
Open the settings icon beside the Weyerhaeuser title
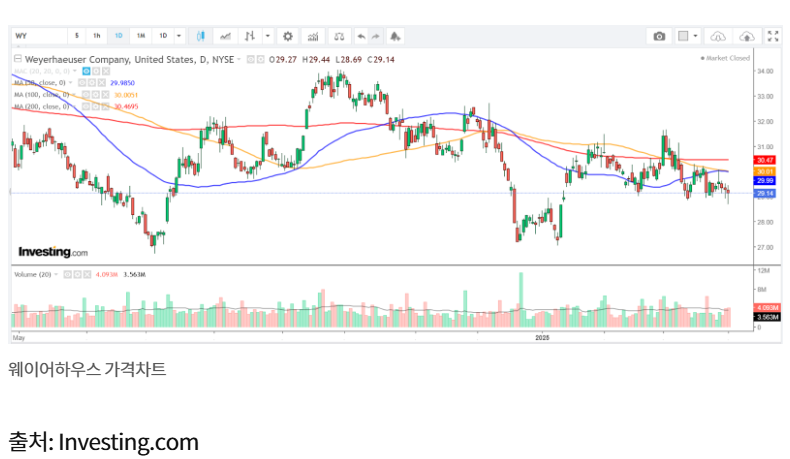click(260, 59)
